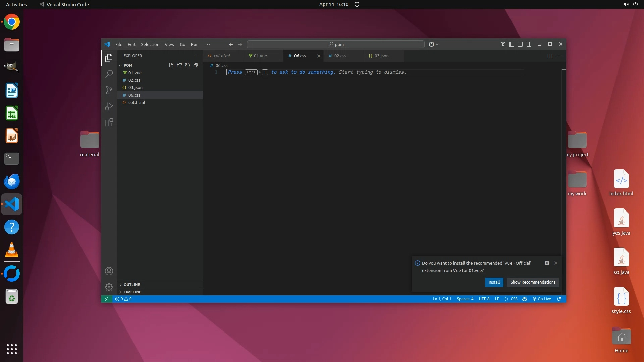
Task: Open the Manage gear in activity bar
Action: point(109,287)
